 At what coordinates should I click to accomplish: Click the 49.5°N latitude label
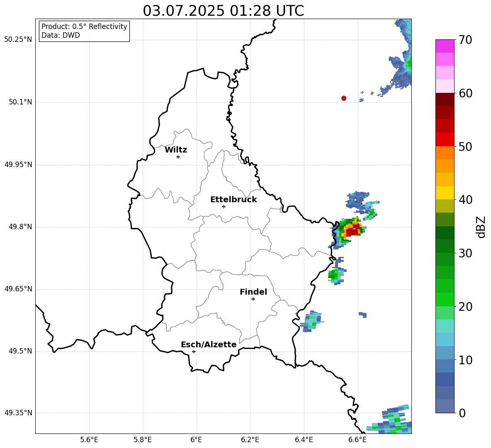click(x=20, y=351)
